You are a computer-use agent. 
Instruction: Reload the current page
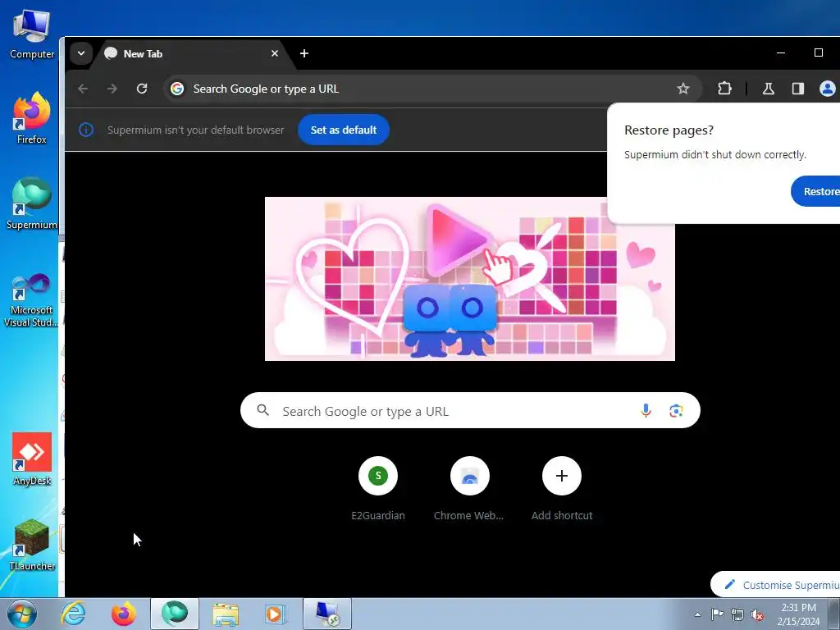[141, 89]
